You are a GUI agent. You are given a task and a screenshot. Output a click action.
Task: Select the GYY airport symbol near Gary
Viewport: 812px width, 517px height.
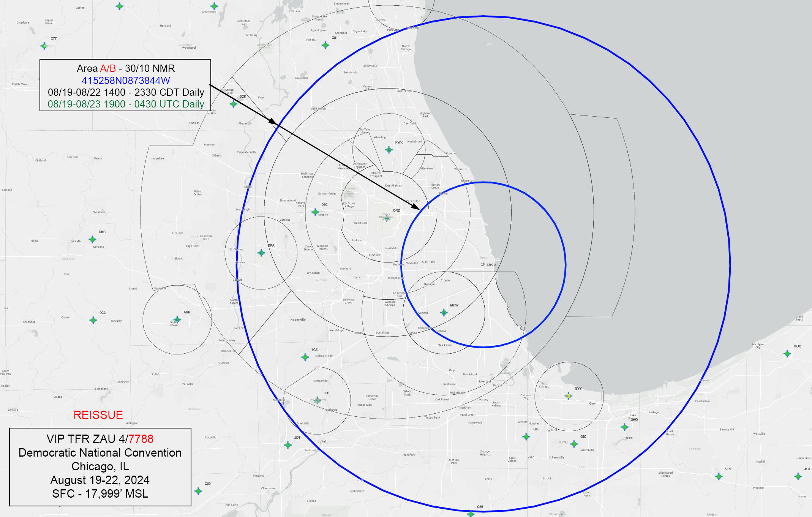point(569,396)
